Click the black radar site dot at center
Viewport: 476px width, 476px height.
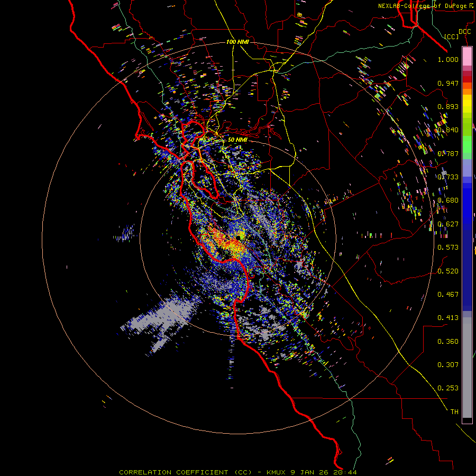coord(237,237)
